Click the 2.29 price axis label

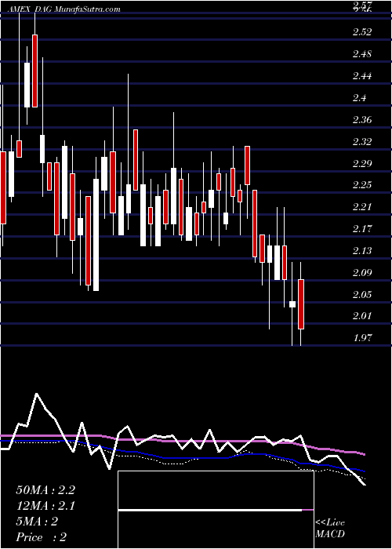pyautogui.click(x=362, y=163)
